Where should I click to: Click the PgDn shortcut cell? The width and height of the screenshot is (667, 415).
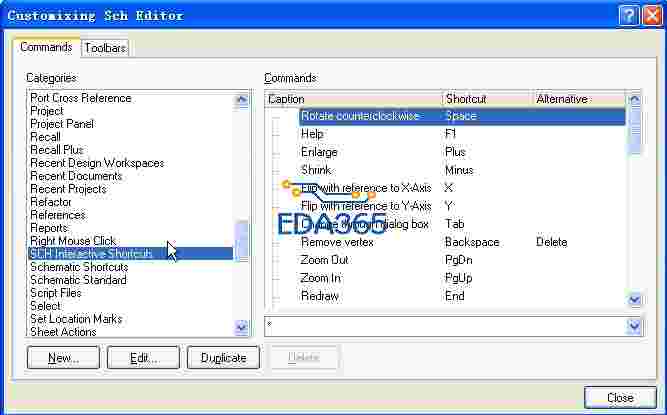pyautogui.click(x=458, y=260)
